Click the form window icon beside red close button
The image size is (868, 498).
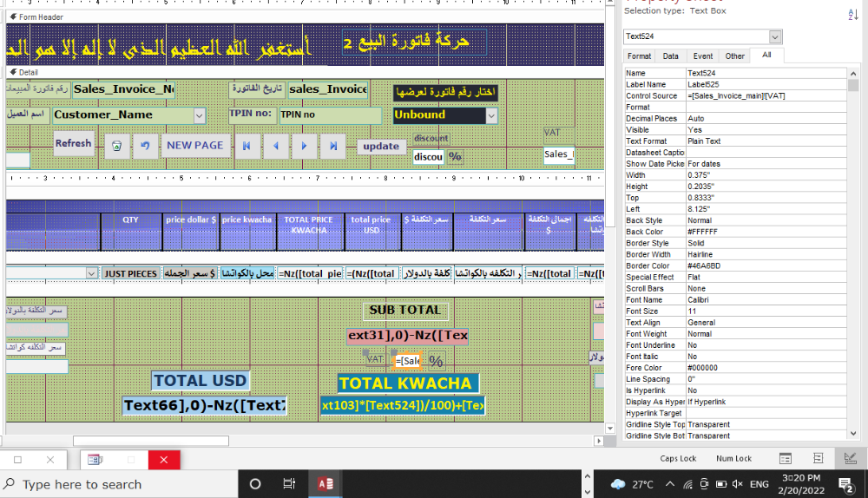95,460
